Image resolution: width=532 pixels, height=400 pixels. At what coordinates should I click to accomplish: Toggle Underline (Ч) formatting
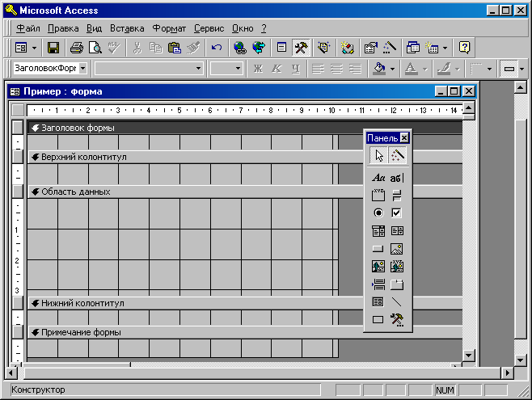(296, 69)
